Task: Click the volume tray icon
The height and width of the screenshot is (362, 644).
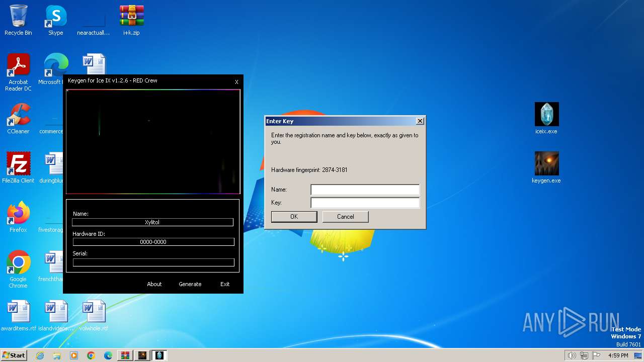Action: pos(572,355)
